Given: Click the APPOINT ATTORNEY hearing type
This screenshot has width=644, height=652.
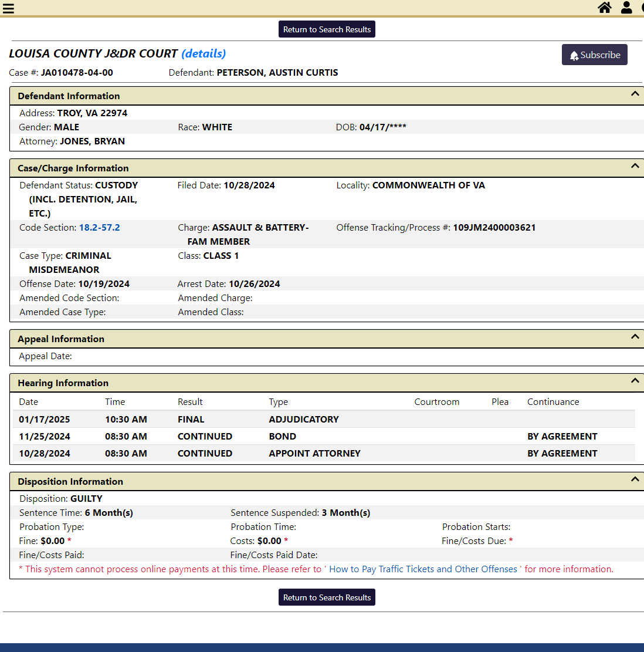Looking at the screenshot, I should coord(314,454).
